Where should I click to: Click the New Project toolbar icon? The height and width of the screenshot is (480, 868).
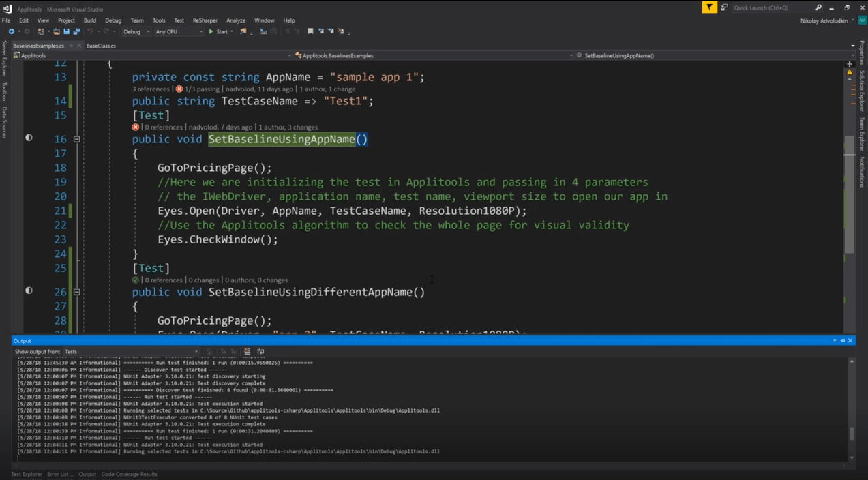[x=41, y=31]
